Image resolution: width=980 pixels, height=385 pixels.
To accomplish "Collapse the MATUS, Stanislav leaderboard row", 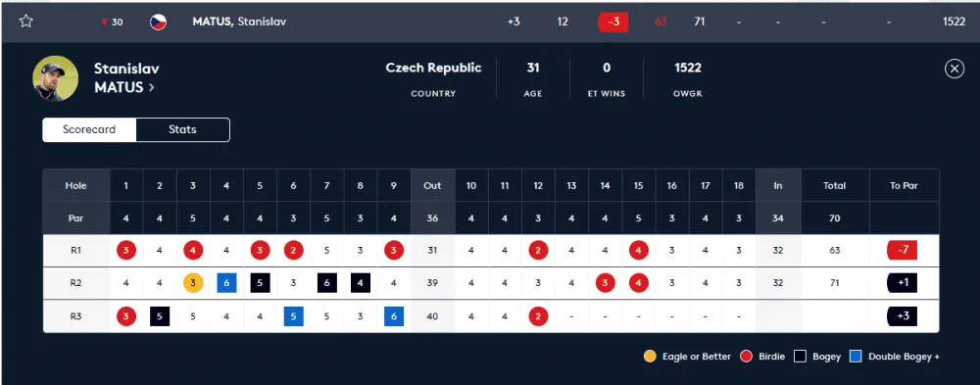I will click(490, 22).
